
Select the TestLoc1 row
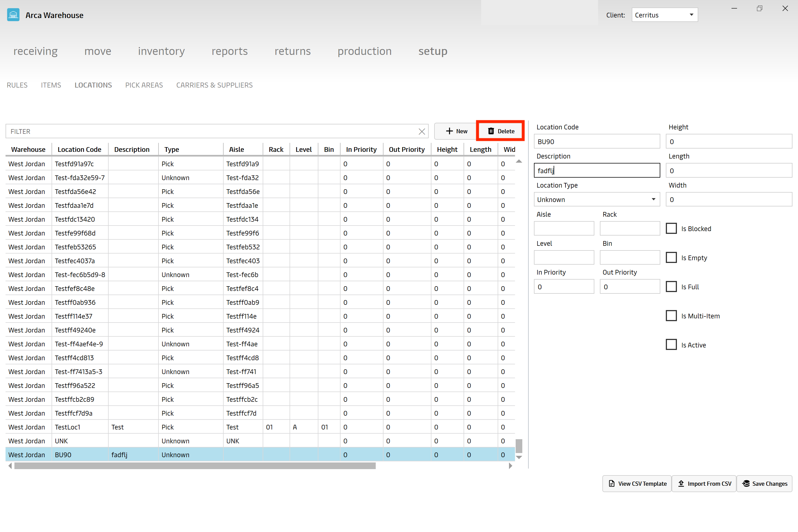pos(260,427)
